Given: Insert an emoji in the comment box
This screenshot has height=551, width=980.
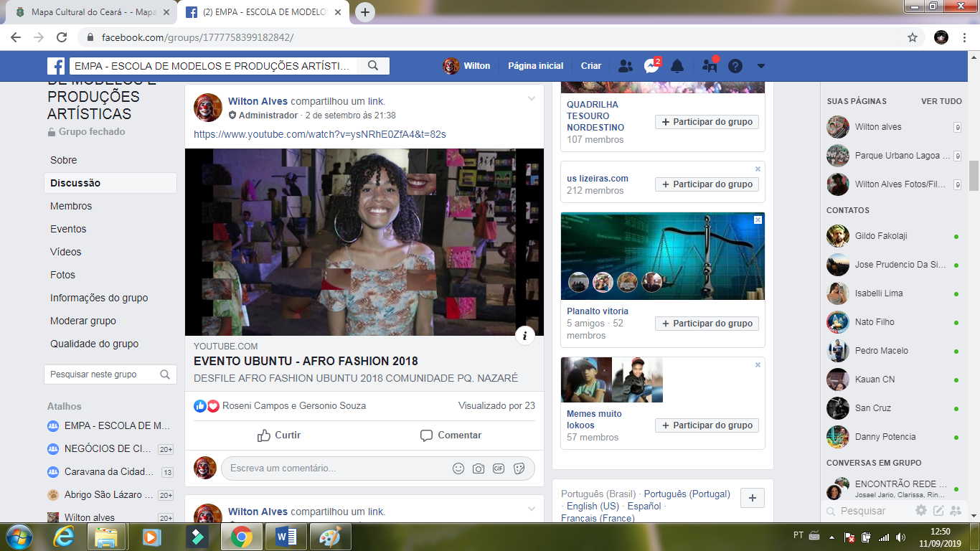Looking at the screenshot, I should tap(458, 468).
